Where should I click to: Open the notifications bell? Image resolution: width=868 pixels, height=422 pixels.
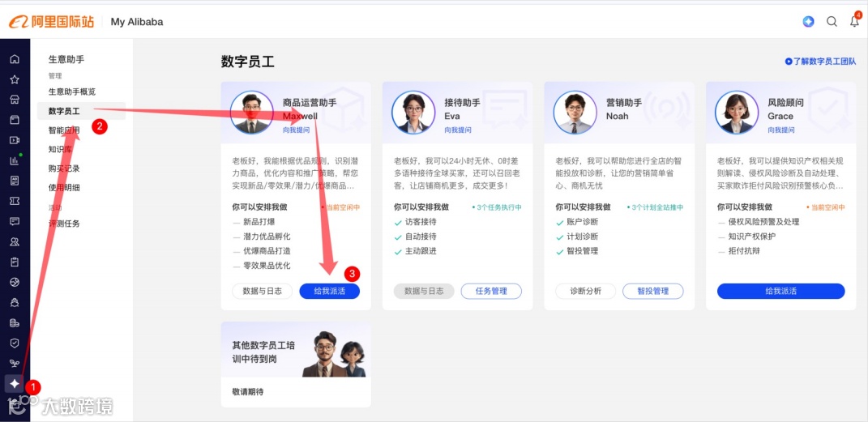pos(855,22)
